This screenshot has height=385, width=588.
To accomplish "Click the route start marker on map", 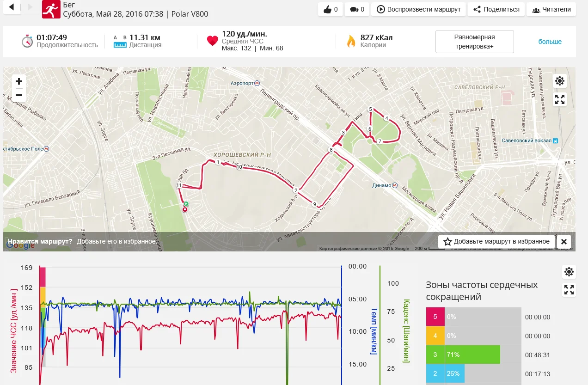I will [186, 204].
